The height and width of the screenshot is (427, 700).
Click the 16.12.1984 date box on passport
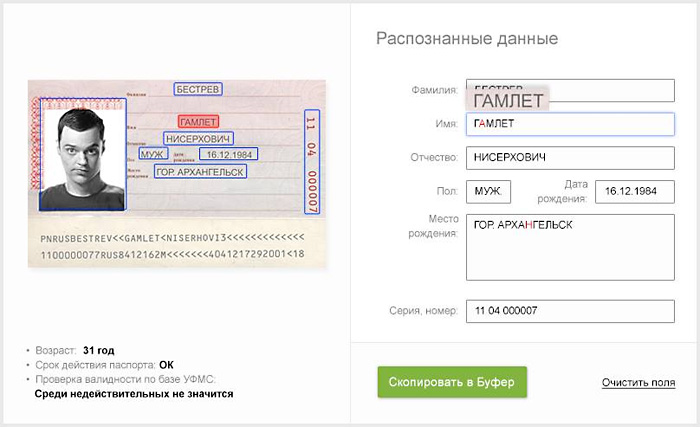(229, 155)
